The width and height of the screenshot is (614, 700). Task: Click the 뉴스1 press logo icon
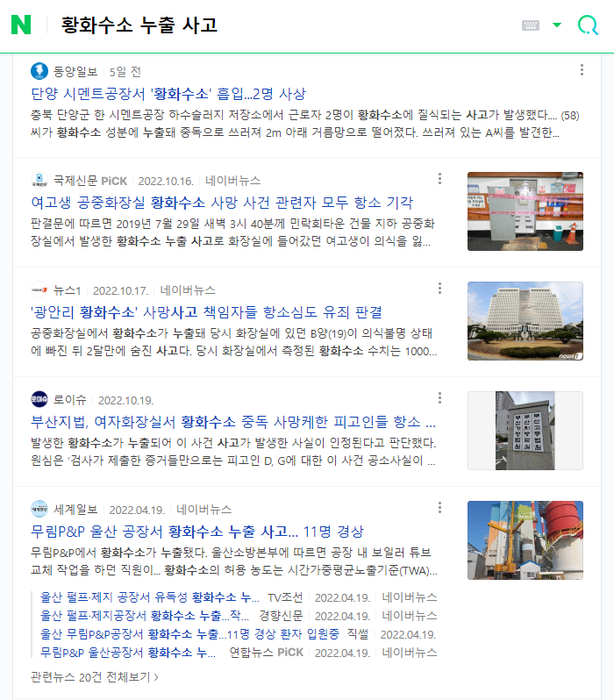(x=39, y=290)
